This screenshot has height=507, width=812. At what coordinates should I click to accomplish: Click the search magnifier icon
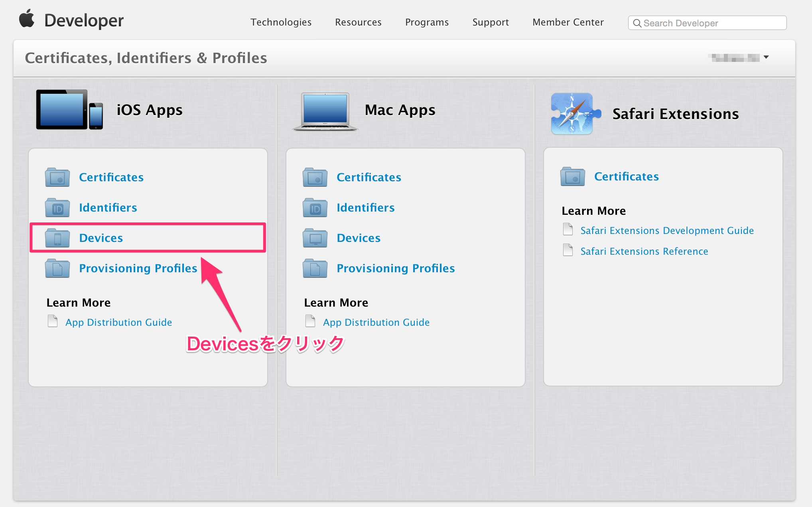(x=637, y=23)
